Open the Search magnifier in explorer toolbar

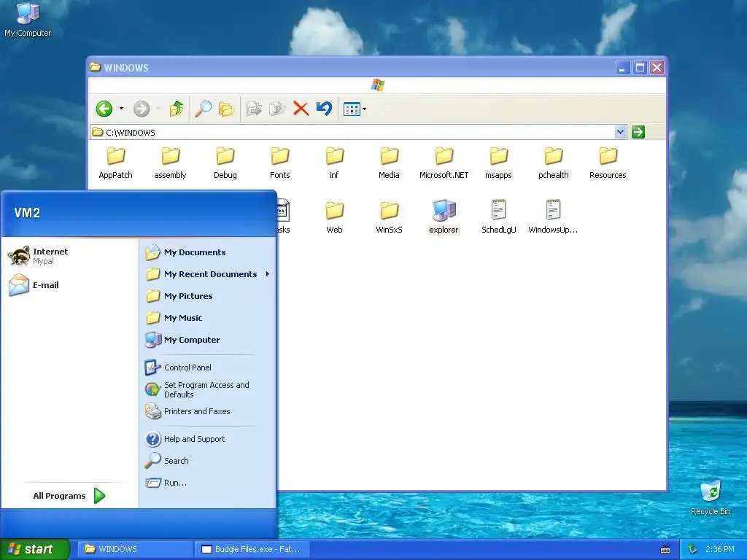click(x=204, y=109)
